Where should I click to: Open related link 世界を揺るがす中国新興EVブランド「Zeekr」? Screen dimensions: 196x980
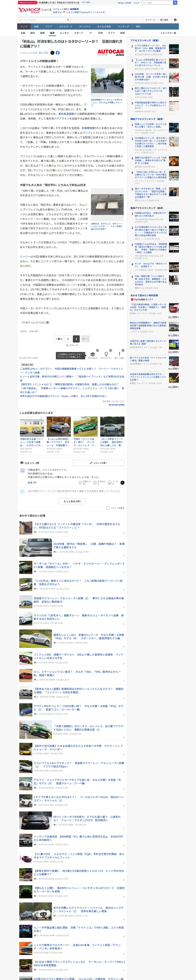tap(63, 396)
